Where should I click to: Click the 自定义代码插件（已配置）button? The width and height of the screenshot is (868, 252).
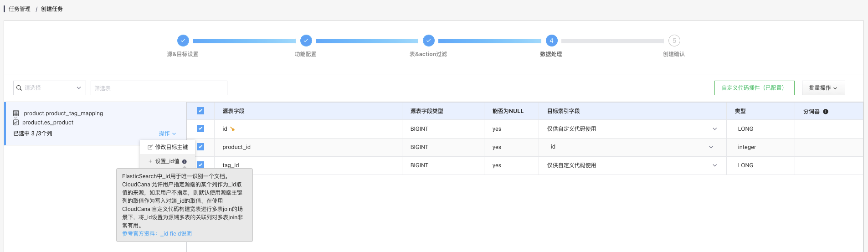[755, 88]
